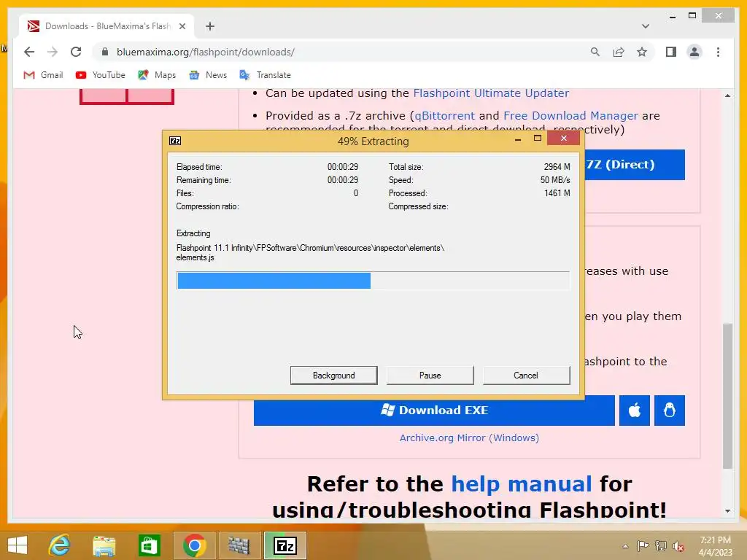The image size is (747, 560).
Task: Open a new tab with the plus button
Action: (210, 26)
